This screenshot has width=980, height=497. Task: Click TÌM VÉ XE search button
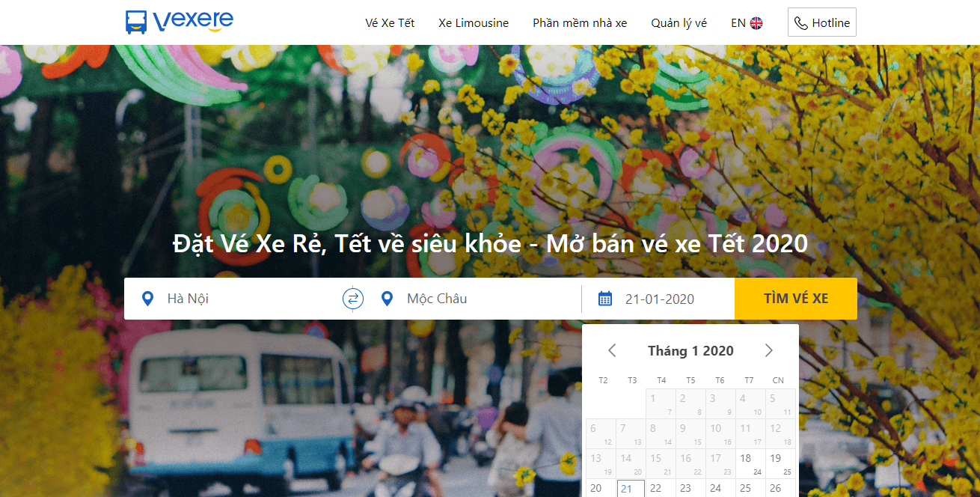pyautogui.click(x=796, y=299)
